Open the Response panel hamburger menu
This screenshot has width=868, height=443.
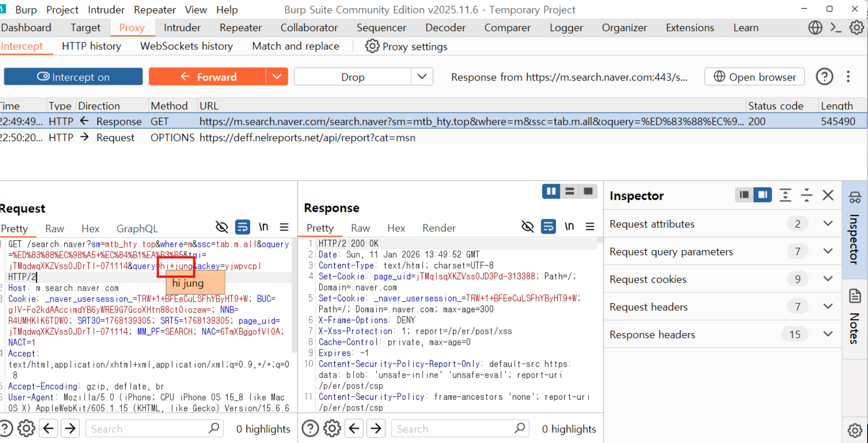point(590,226)
